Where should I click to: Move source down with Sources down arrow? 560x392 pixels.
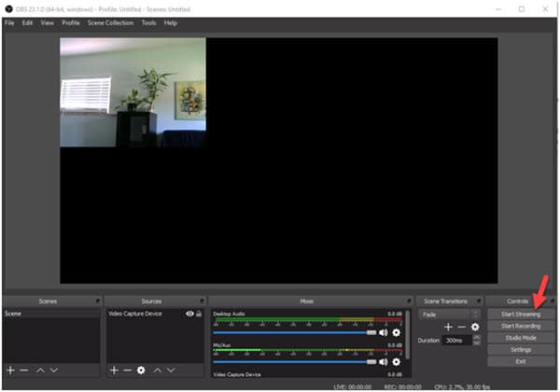coord(171,371)
